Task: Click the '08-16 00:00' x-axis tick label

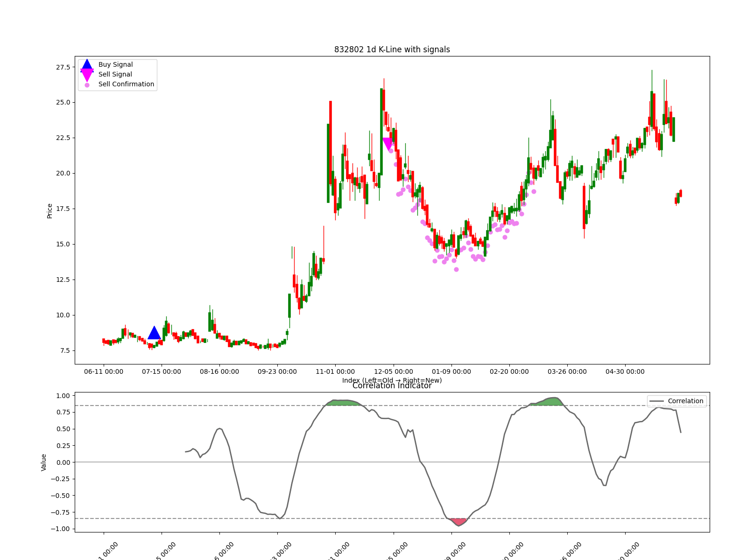Action: 219,372
